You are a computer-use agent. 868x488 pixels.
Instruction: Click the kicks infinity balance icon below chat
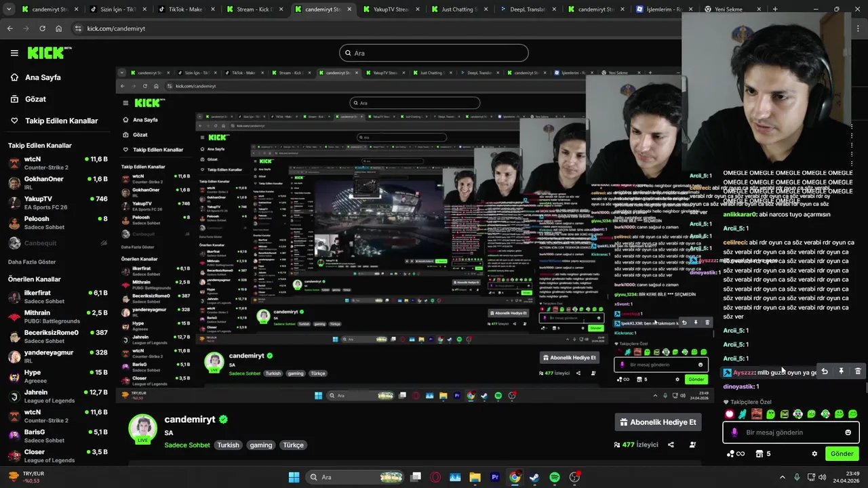(x=735, y=453)
